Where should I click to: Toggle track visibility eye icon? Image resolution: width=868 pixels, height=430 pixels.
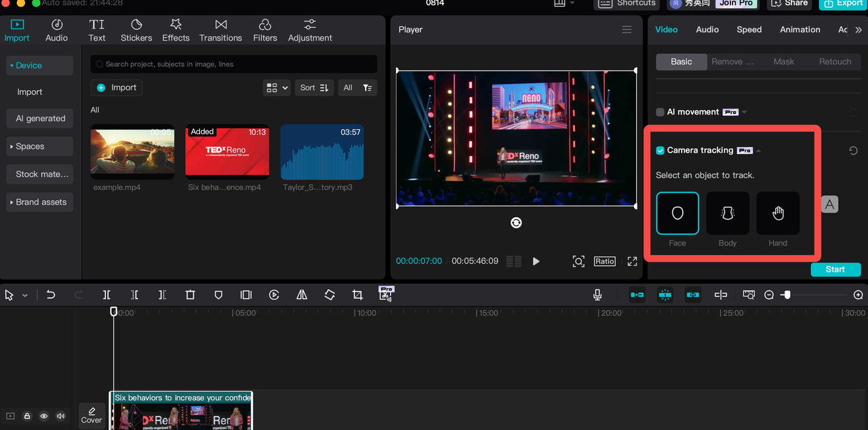44,416
